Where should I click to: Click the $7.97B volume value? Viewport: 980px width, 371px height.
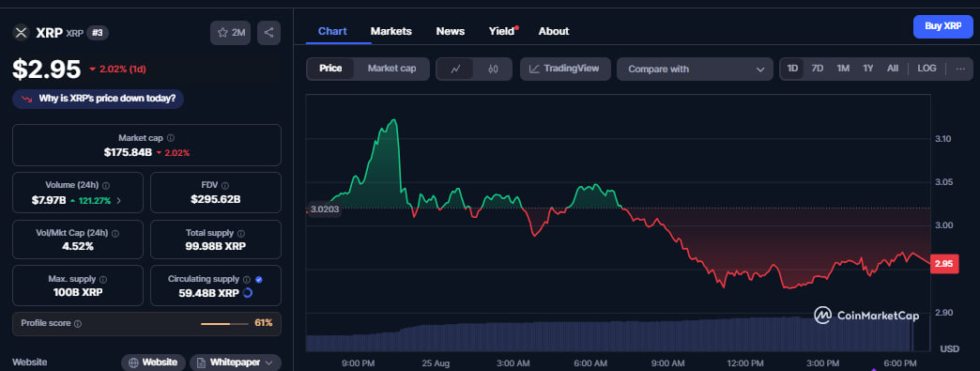click(x=48, y=200)
